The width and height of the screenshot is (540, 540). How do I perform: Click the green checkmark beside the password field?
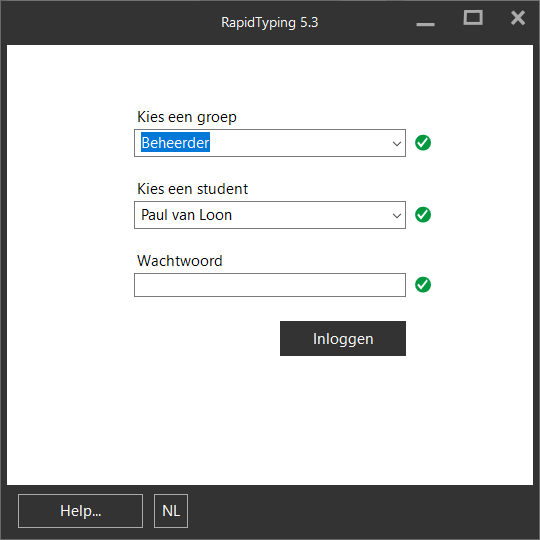pyautogui.click(x=423, y=285)
